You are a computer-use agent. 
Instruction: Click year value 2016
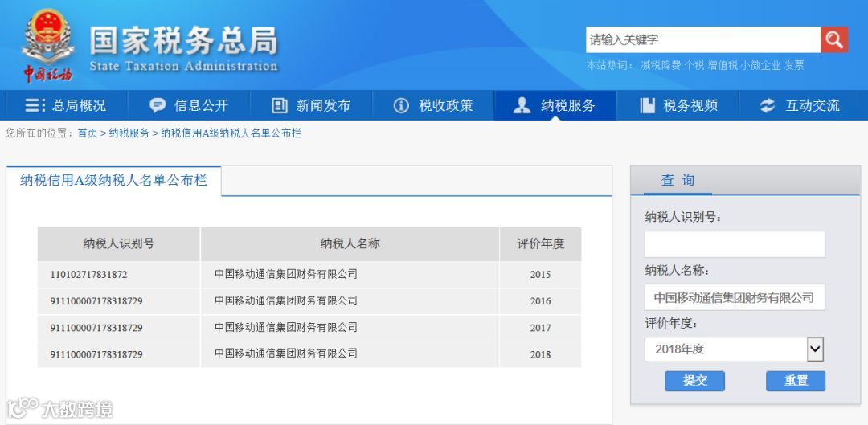540,301
